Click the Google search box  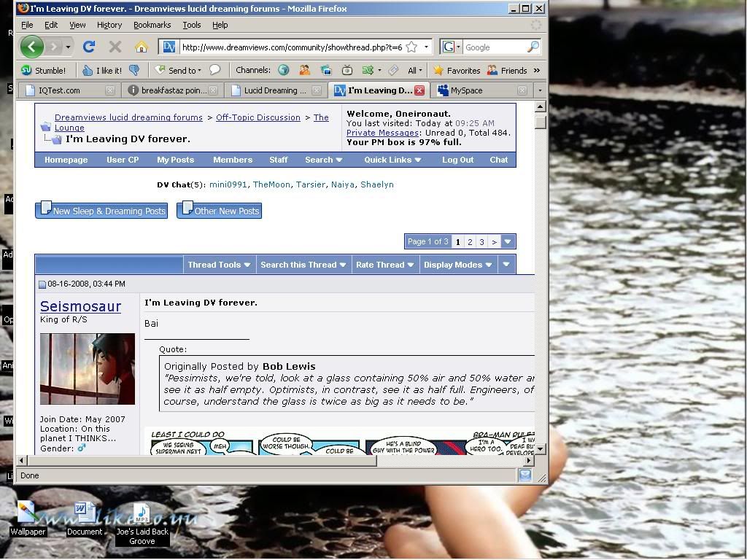pos(495,47)
